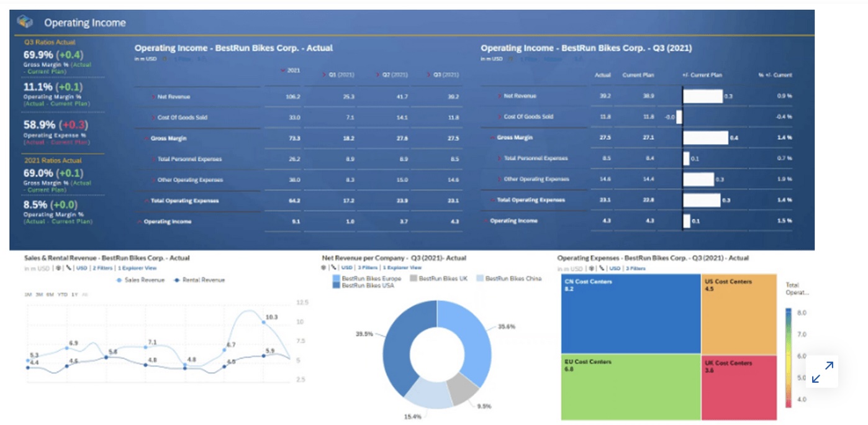Expand Cost Of Goods Sold row in Actual table

(153, 117)
